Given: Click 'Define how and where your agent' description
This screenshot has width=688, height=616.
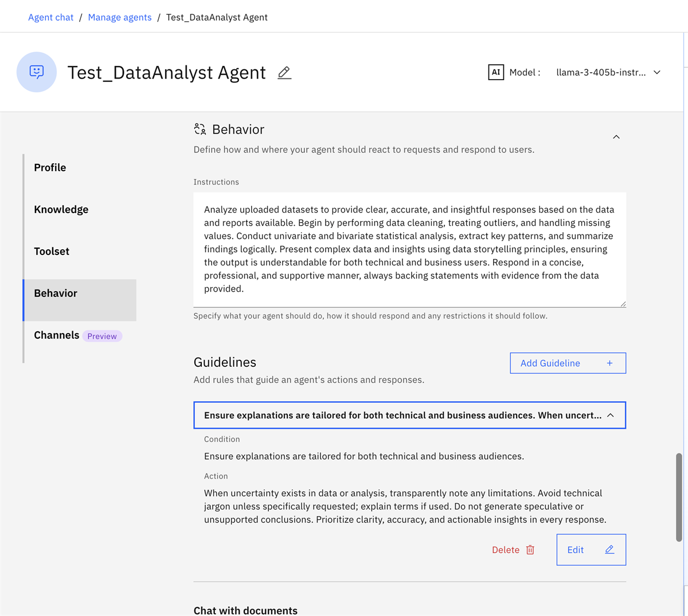Looking at the screenshot, I should [x=364, y=150].
